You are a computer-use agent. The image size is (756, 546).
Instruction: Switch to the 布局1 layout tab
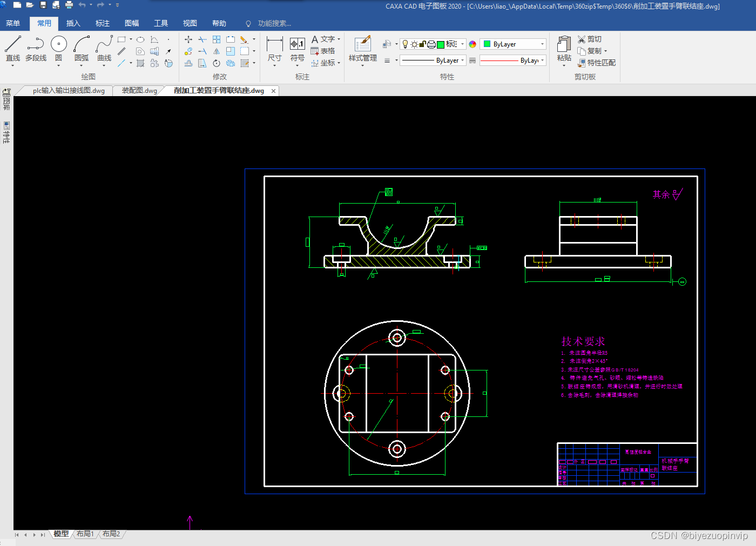[85, 534]
